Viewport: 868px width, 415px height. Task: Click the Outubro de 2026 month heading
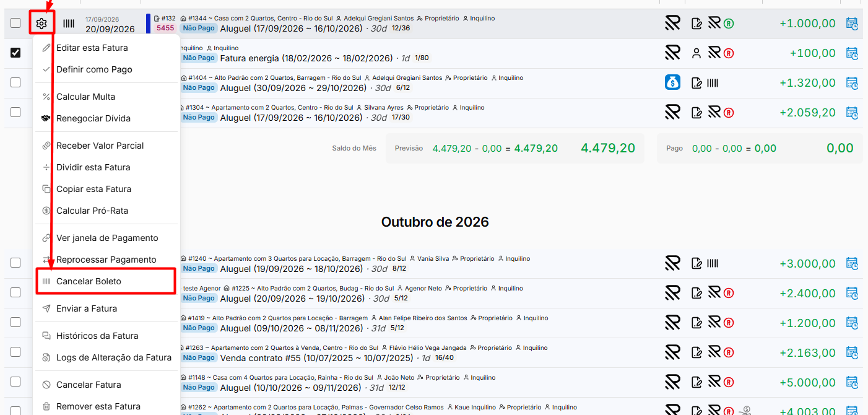point(435,222)
